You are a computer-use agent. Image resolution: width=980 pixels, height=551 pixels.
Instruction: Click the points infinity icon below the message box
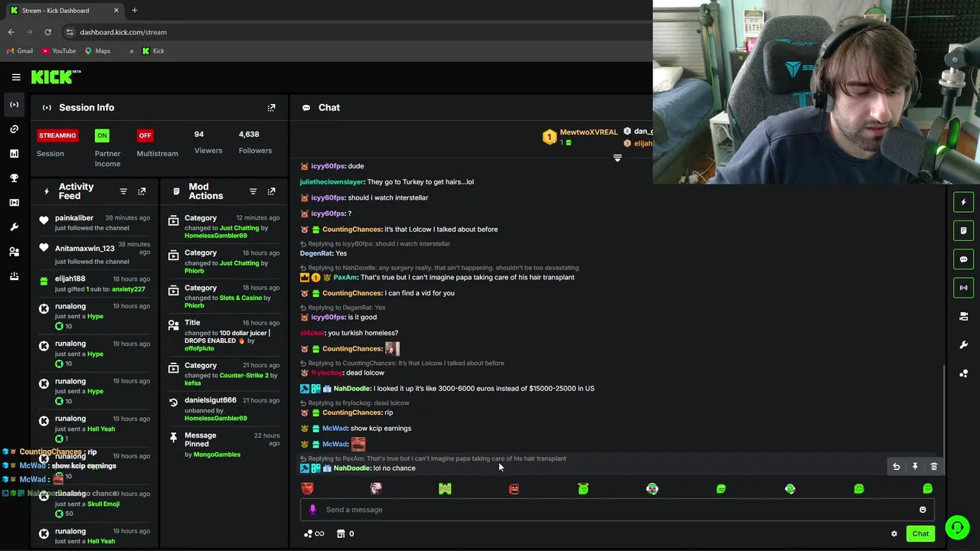(314, 534)
